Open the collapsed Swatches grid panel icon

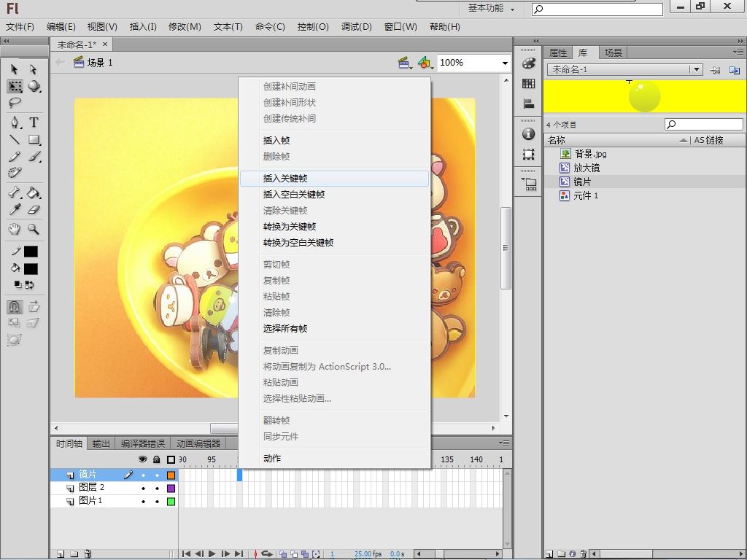[528, 84]
